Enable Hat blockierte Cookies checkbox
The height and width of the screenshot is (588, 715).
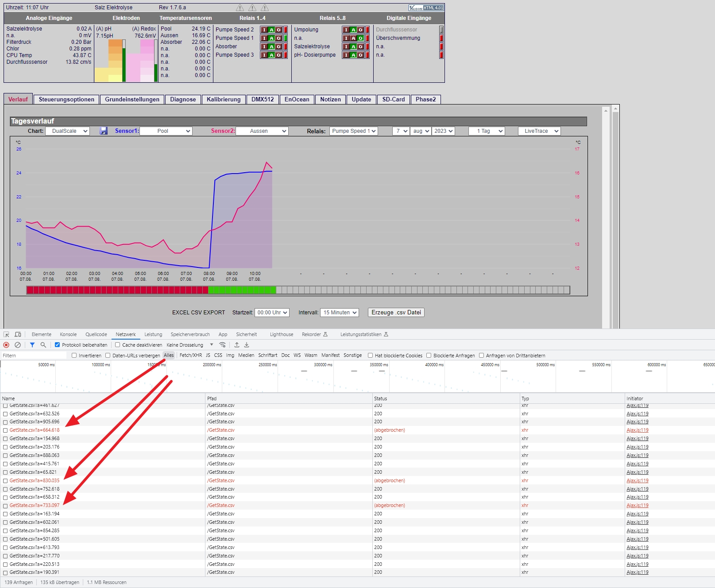pos(370,356)
